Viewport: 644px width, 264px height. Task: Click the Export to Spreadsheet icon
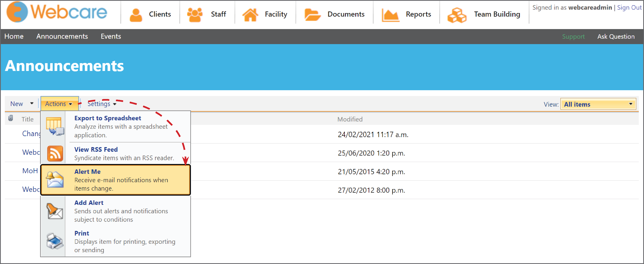[55, 126]
